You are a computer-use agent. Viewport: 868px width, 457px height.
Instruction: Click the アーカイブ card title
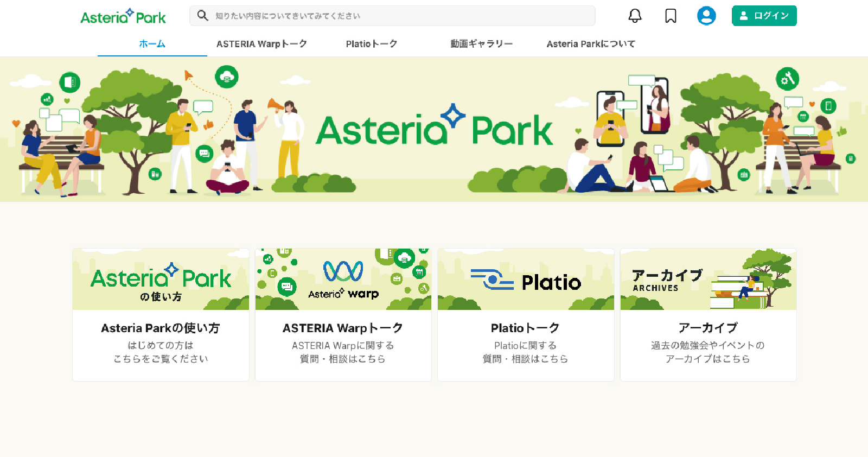(x=708, y=328)
